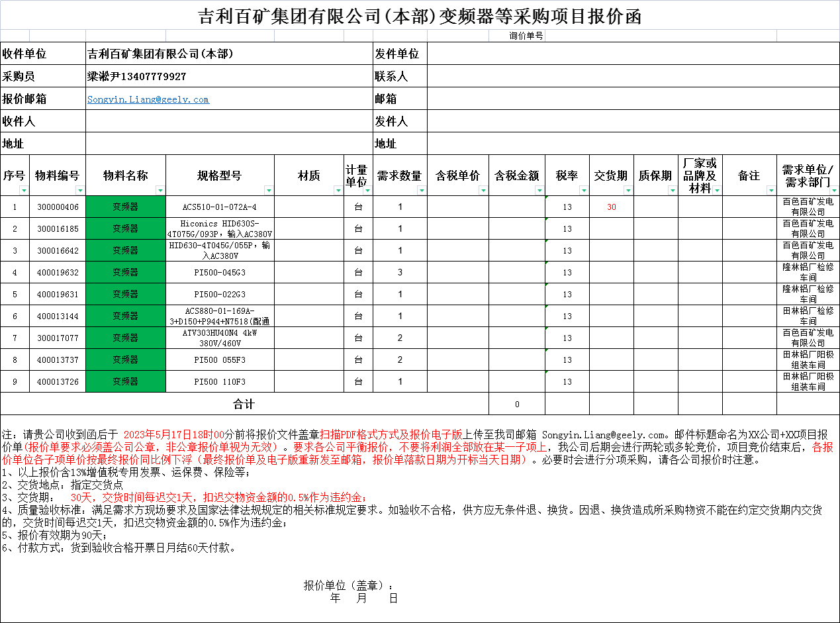Open the 材质 column filter dropdown
840x623 pixels.
tap(339, 191)
